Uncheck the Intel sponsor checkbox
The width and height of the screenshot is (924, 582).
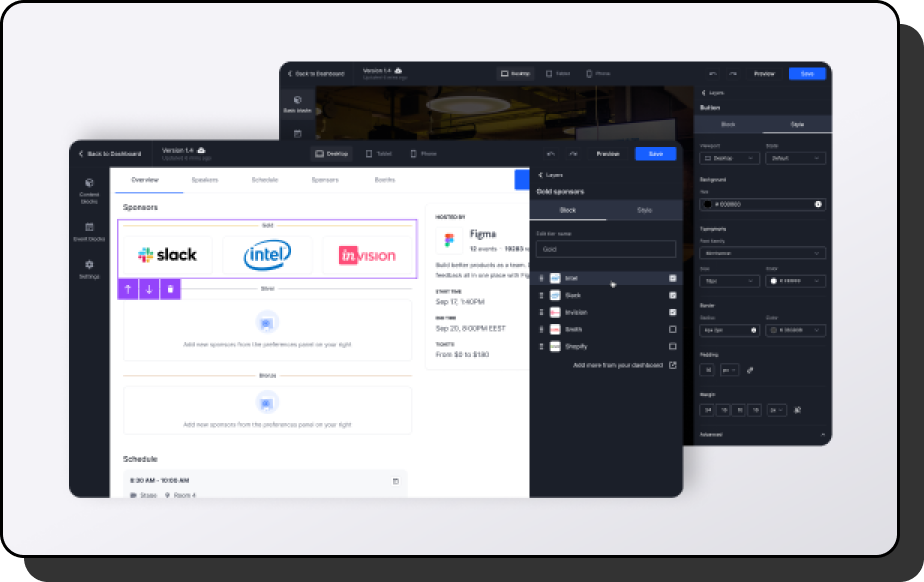(x=672, y=278)
